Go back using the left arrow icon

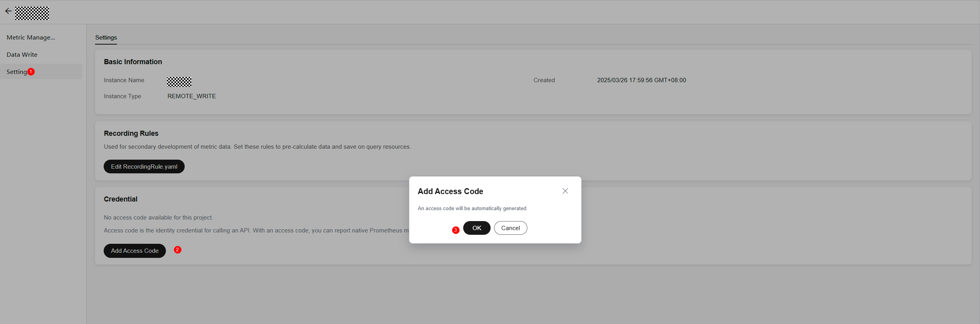[8, 11]
